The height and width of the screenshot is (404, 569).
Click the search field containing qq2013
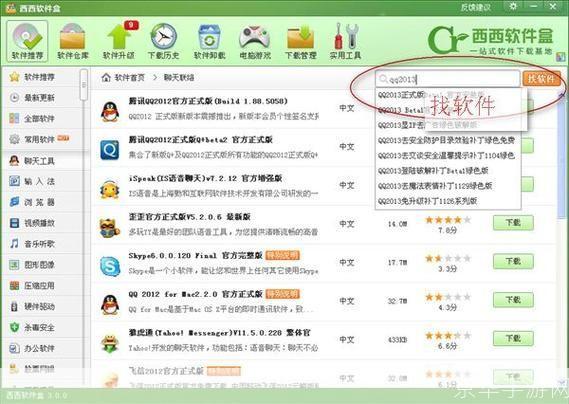point(447,79)
